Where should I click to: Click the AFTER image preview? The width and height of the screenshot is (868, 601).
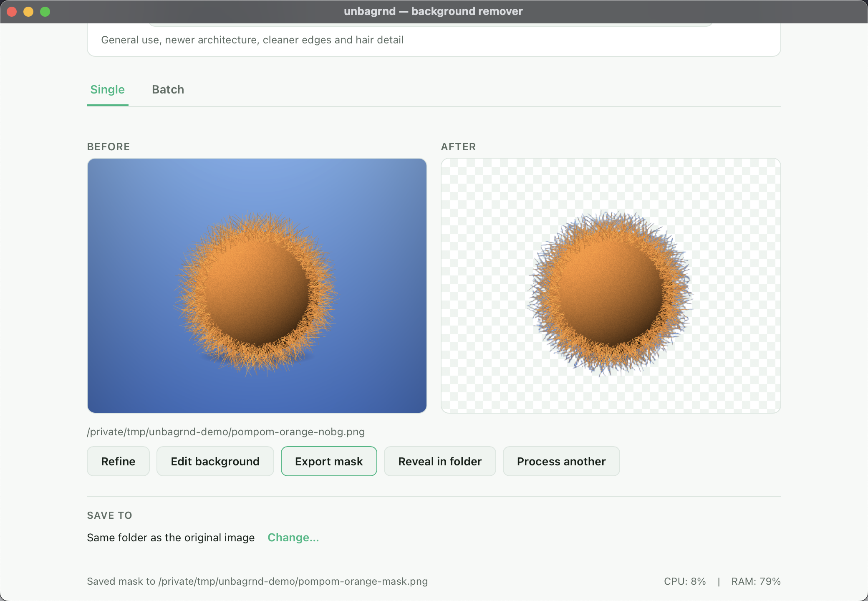click(x=611, y=285)
